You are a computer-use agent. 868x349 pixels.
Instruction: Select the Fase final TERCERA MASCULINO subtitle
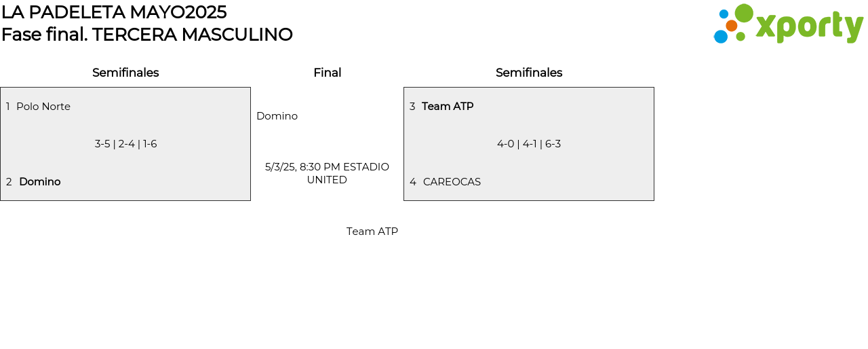[x=147, y=35]
